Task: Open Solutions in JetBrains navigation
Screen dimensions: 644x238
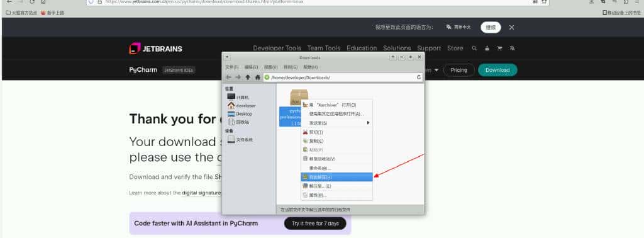Action: [x=397, y=48]
